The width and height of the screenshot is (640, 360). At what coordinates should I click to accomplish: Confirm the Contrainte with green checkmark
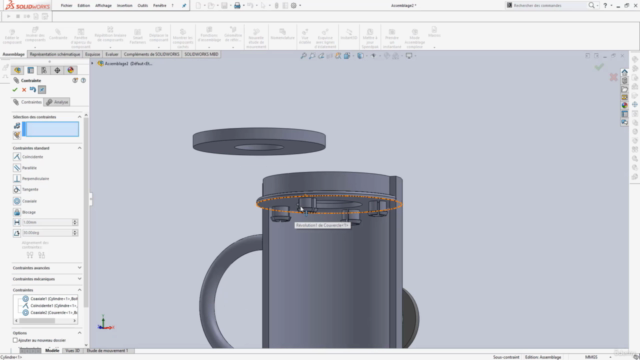click(15, 90)
